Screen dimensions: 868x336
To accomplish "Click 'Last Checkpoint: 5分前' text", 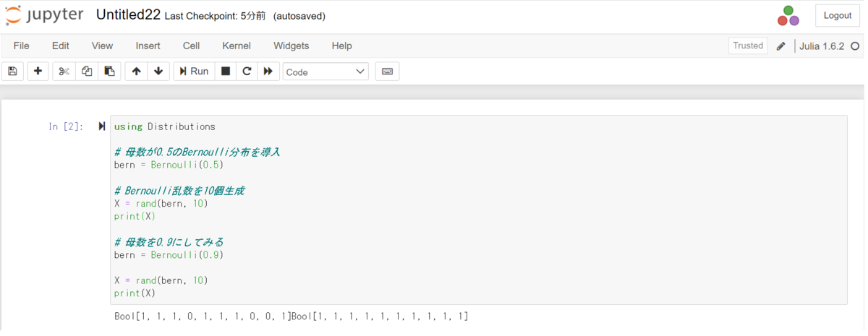I will click(x=215, y=16).
